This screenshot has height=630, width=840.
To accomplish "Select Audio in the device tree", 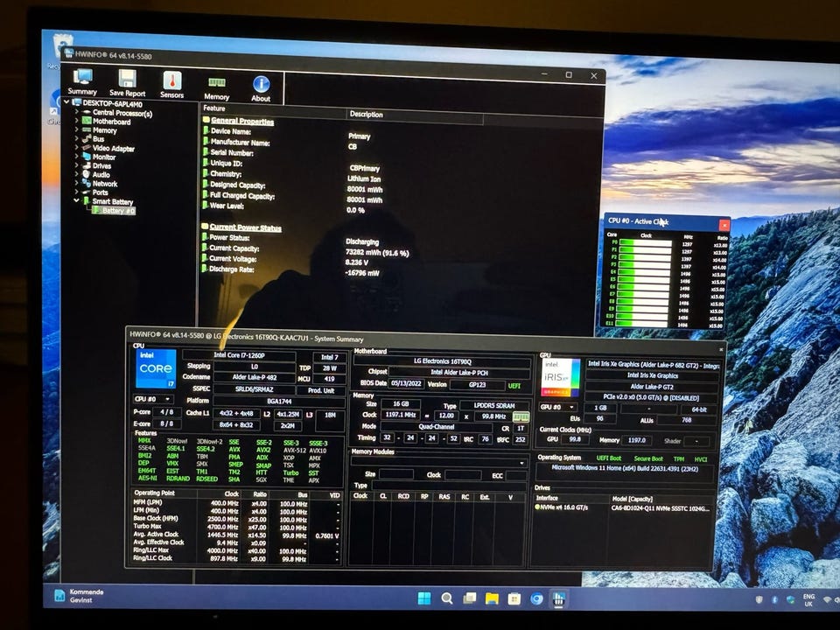I will (101, 175).
